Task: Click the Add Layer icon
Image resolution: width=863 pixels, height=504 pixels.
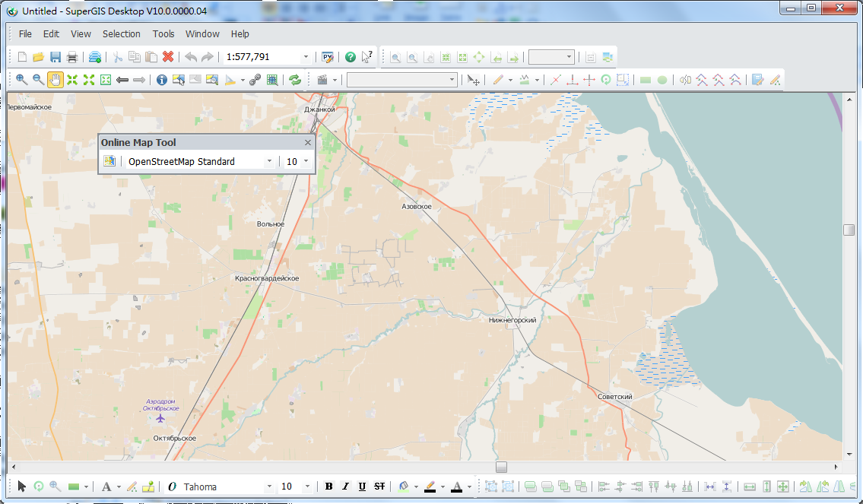Action: click(x=95, y=57)
